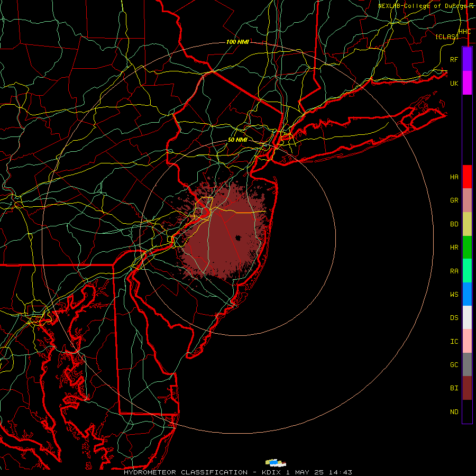Screen dimensions: 476x476
Task: Click the bright green RA legend swatch
Action: click(x=467, y=271)
